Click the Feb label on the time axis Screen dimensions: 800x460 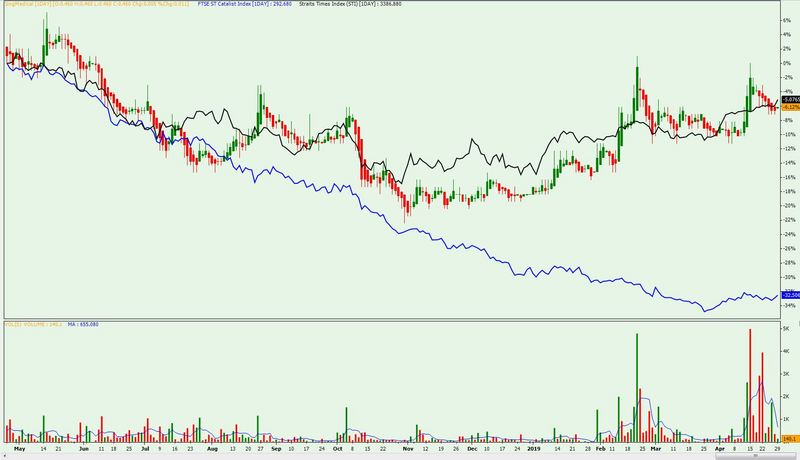point(601,449)
